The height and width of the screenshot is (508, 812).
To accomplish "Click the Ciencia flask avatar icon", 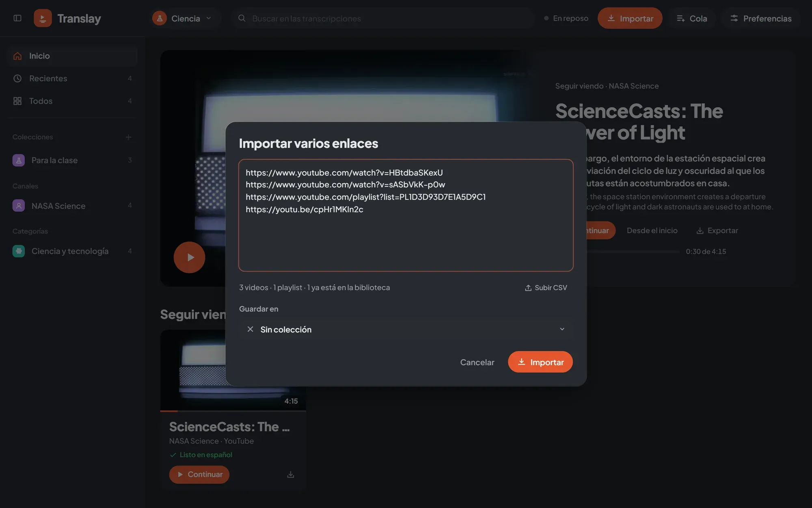I will pyautogui.click(x=160, y=18).
